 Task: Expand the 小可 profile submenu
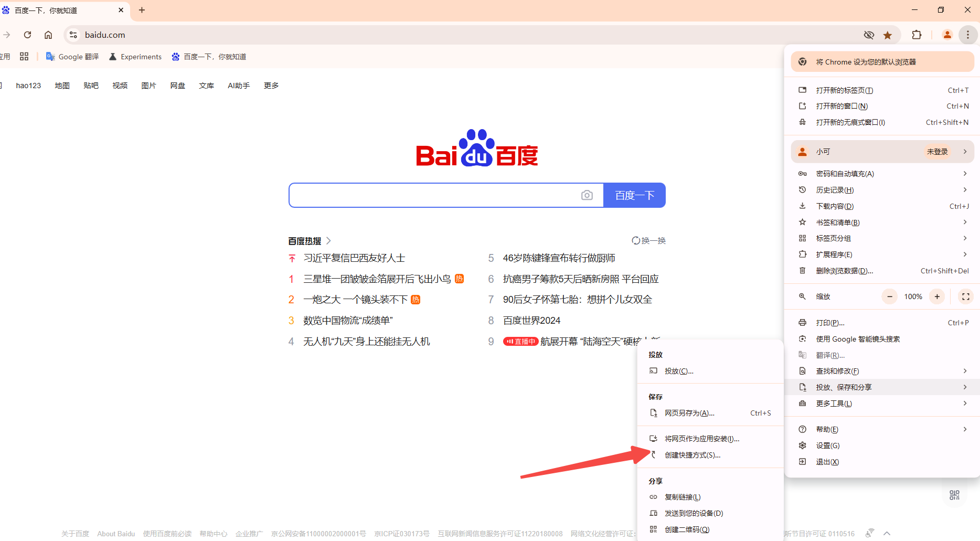(882, 152)
